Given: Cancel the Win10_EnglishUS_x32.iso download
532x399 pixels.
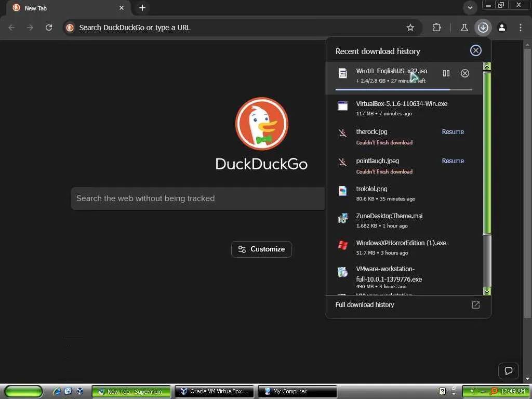Looking at the screenshot, I should click(465, 73).
